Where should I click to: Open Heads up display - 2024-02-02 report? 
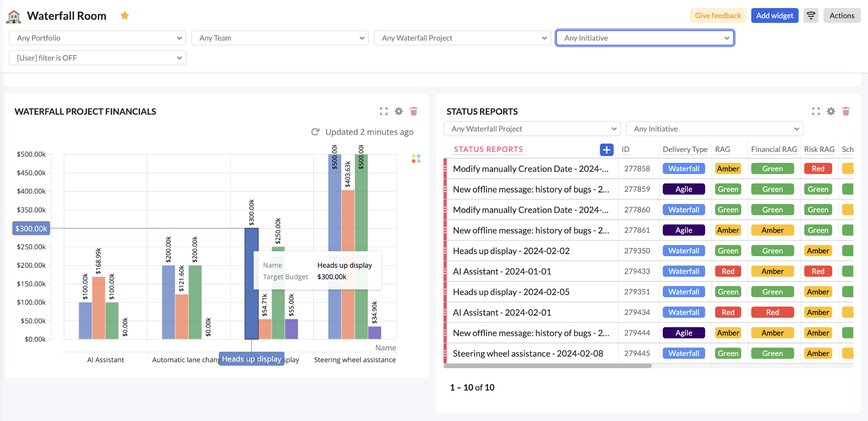click(511, 251)
